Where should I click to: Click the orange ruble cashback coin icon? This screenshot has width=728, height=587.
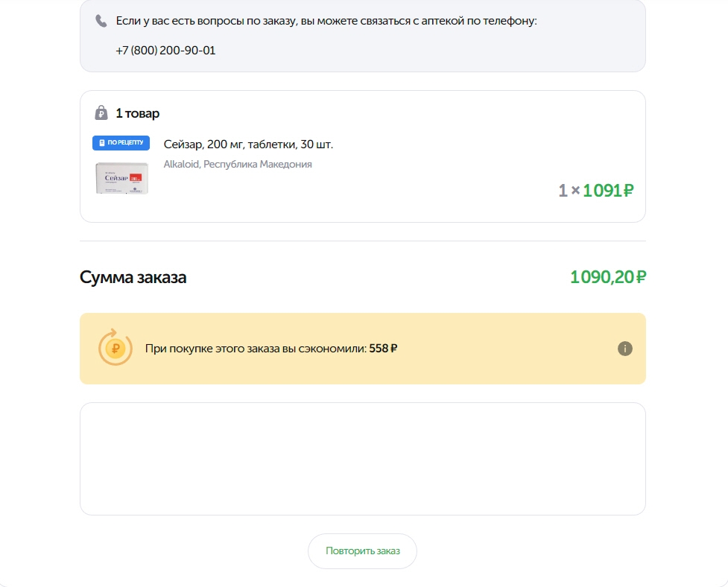[115, 348]
